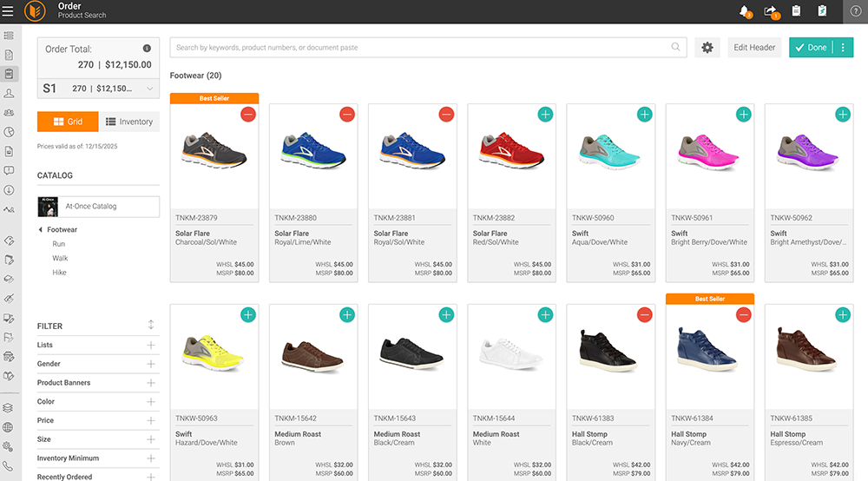868x481 pixels.
Task: Add TNKW-50962 Bright Amethyst to order
Action: [x=843, y=115]
